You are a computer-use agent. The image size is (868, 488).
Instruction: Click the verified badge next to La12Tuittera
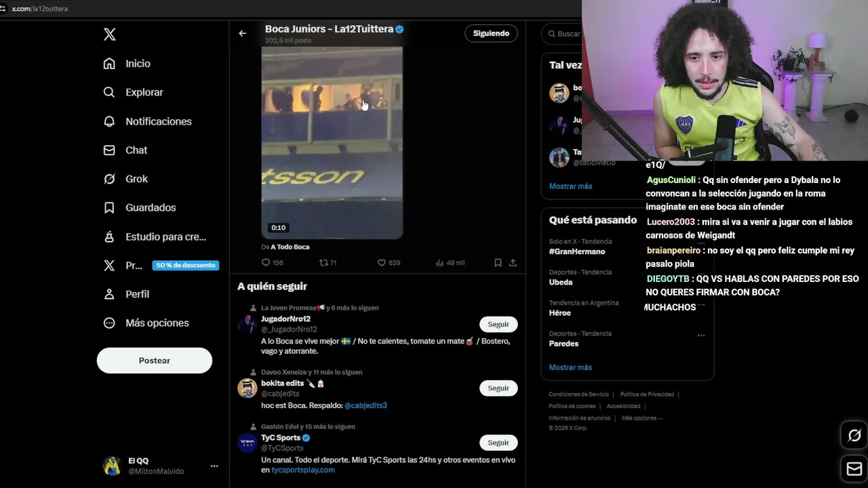pos(400,29)
